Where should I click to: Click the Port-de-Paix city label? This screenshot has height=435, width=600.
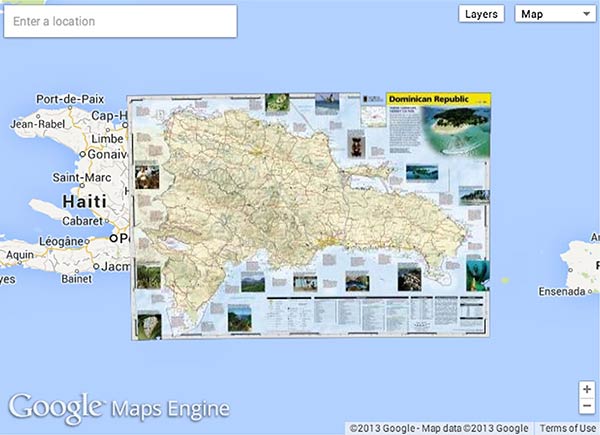point(70,99)
